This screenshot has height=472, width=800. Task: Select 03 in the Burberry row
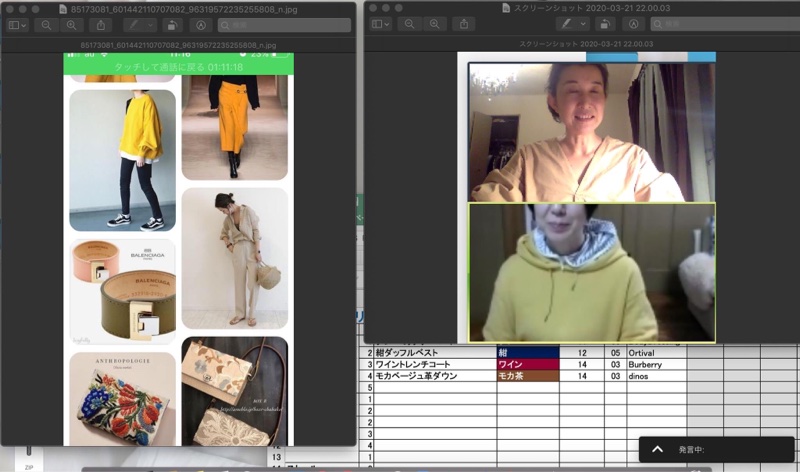(x=616, y=364)
